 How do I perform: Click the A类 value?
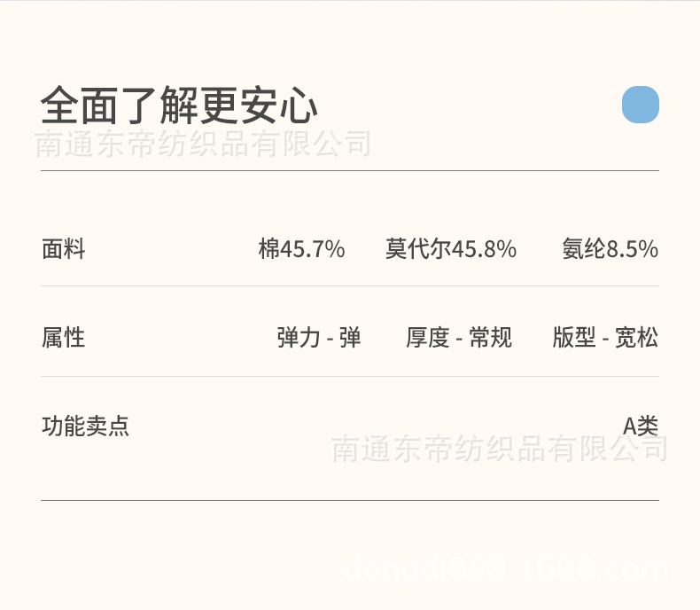click(x=641, y=426)
